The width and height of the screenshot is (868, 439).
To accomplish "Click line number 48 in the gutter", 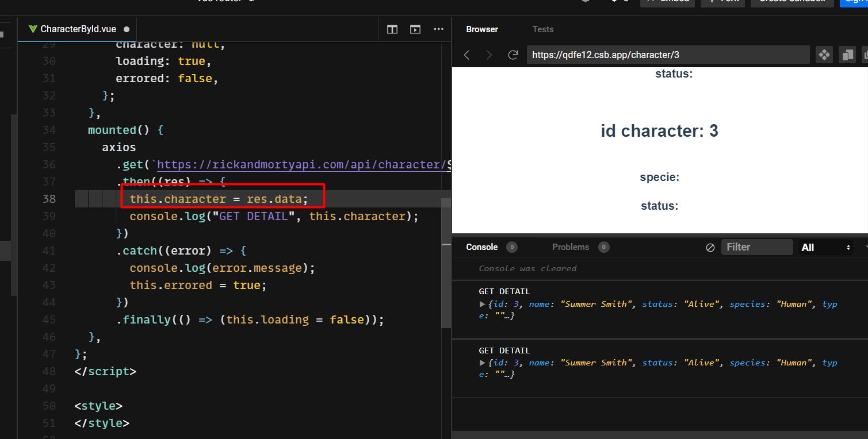I will [x=49, y=371].
